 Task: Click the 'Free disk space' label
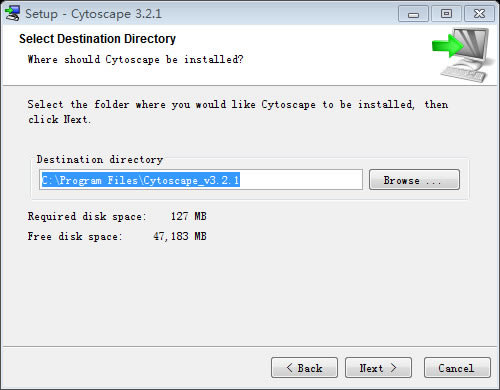pyautogui.click(x=75, y=237)
